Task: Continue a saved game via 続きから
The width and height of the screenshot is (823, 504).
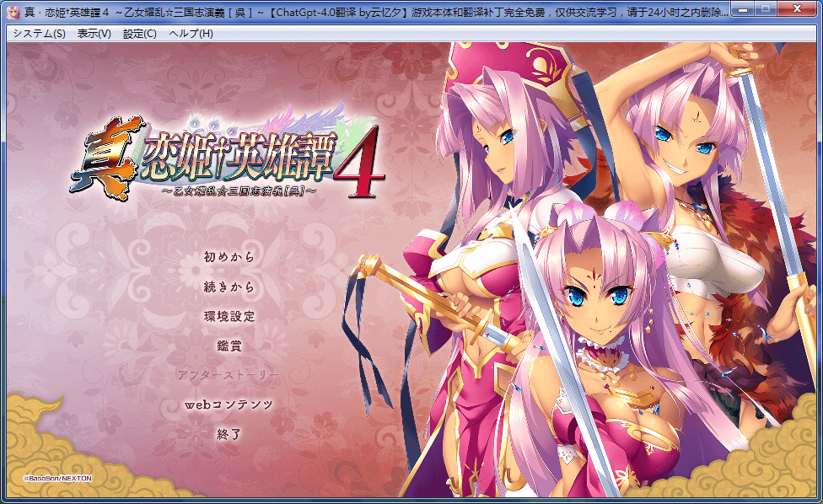Action: (x=229, y=287)
